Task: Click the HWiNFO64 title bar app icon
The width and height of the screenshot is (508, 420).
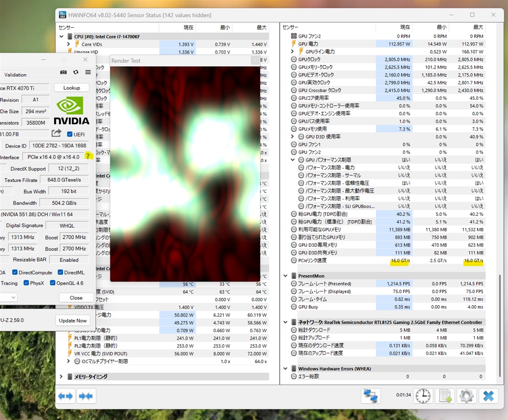Action: click(62, 15)
